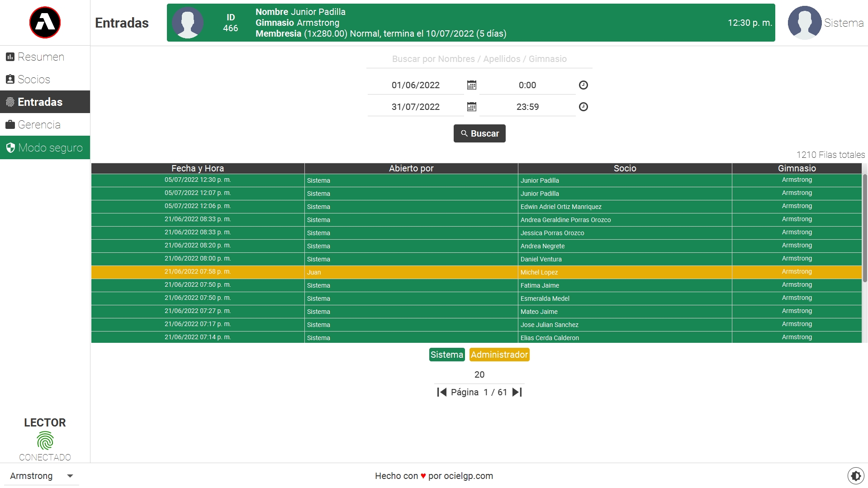Go to the first page
868x488 pixels.
pos(442,392)
